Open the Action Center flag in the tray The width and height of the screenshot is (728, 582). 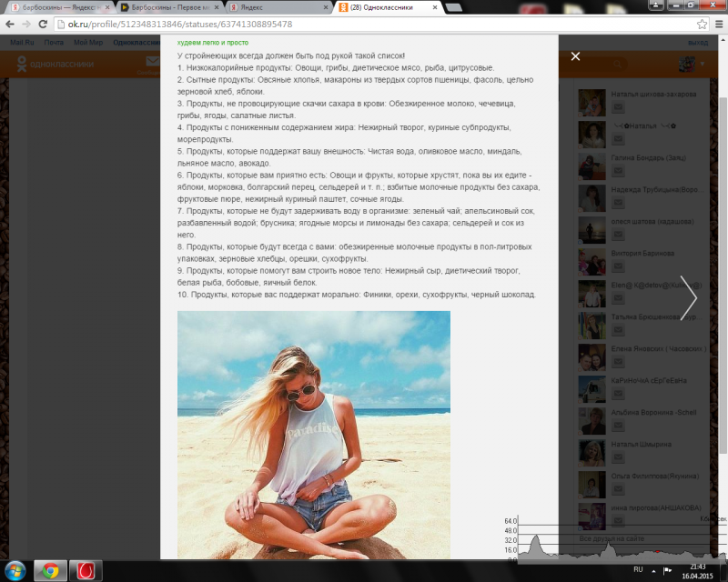coord(668,570)
